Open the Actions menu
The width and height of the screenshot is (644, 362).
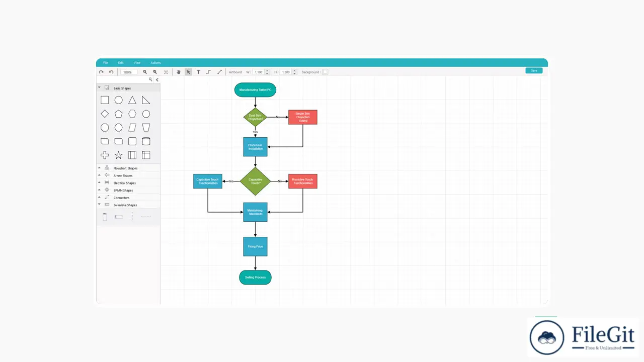pos(155,63)
